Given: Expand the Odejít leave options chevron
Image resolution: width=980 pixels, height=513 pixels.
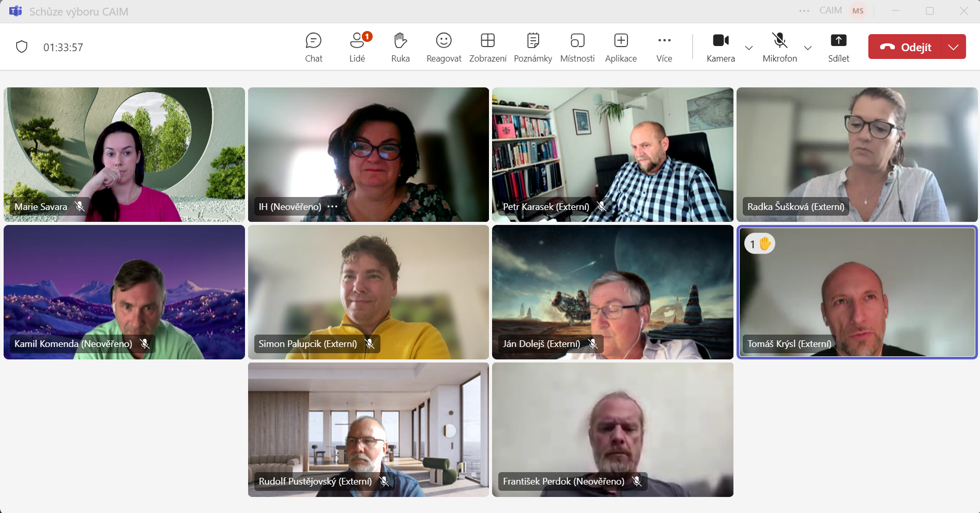Looking at the screenshot, I should pos(954,47).
